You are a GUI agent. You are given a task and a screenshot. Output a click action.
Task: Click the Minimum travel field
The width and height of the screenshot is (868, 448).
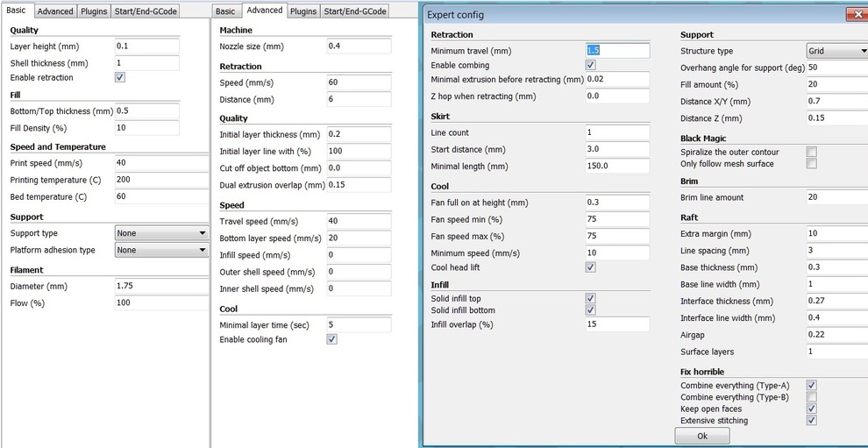617,51
